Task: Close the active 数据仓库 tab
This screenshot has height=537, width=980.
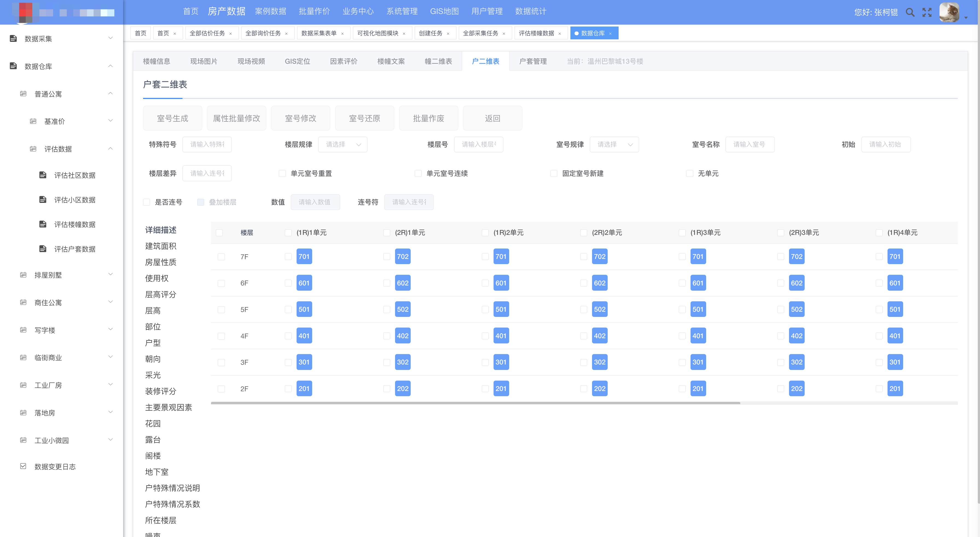Action: tap(610, 33)
